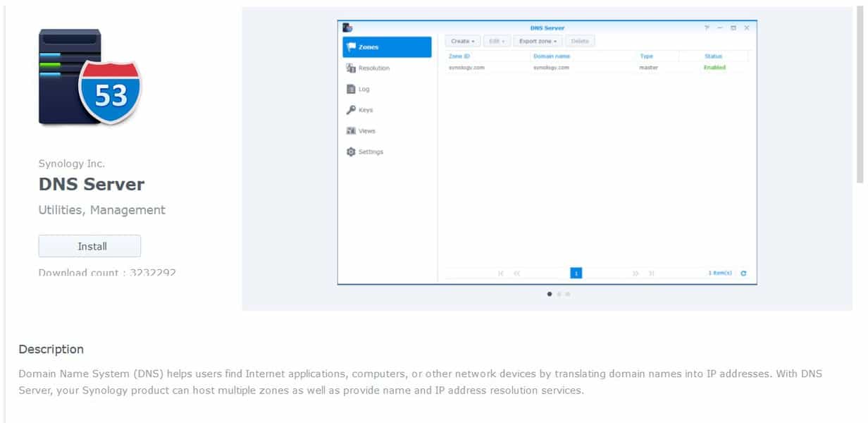Select page 1 in pagination
Image resolution: width=868 pixels, height=423 pixels.
tap(575, 273)
